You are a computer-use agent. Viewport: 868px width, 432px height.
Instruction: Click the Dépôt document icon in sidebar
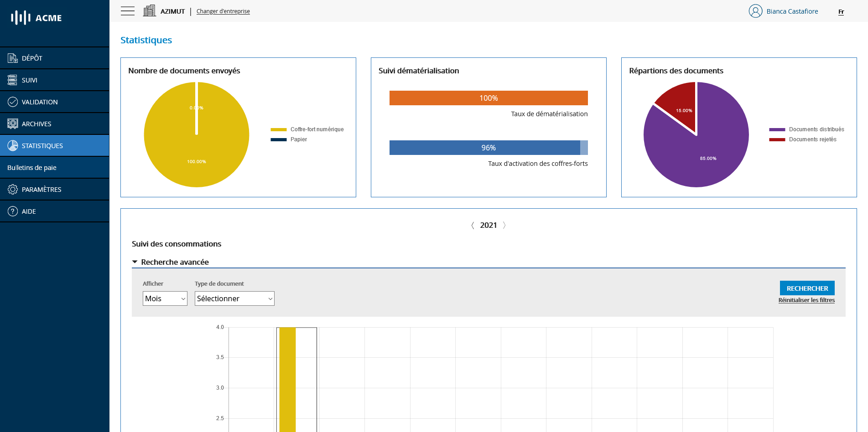point(13,58)
